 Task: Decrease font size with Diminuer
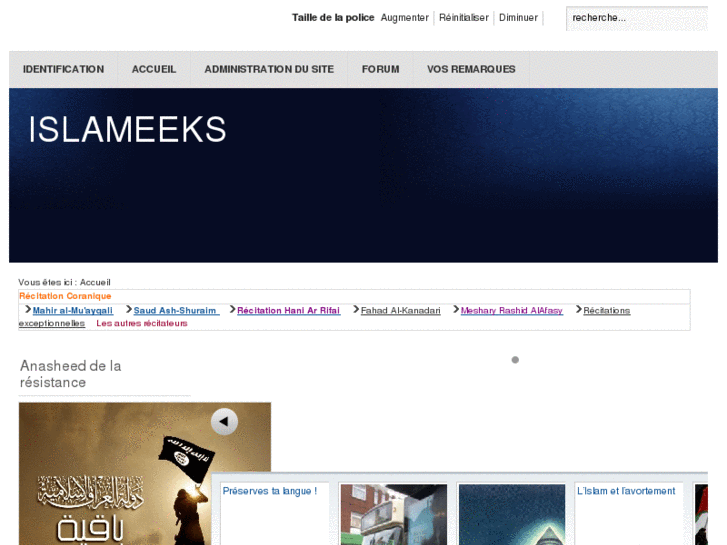pyautogui.click(x=518, y=18)
